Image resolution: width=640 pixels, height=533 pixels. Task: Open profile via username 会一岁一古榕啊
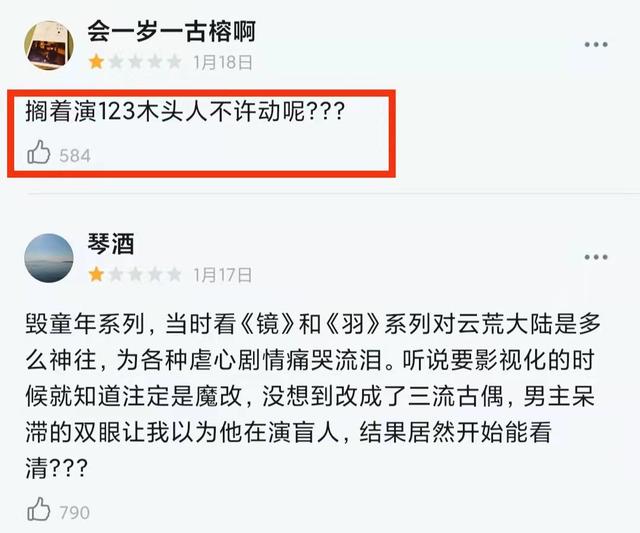click(171, 31)
